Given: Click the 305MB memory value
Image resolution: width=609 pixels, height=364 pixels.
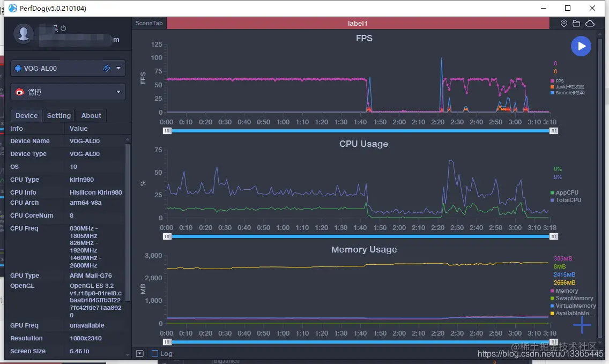Looking at the screenshot, I should [x=563, y=258].
